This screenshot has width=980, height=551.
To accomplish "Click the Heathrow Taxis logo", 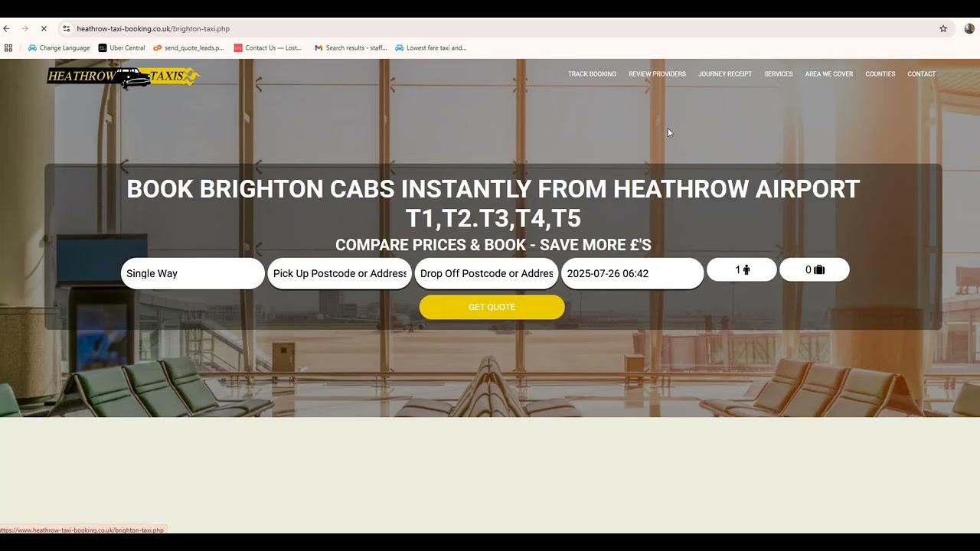I will tap(123, 77).
